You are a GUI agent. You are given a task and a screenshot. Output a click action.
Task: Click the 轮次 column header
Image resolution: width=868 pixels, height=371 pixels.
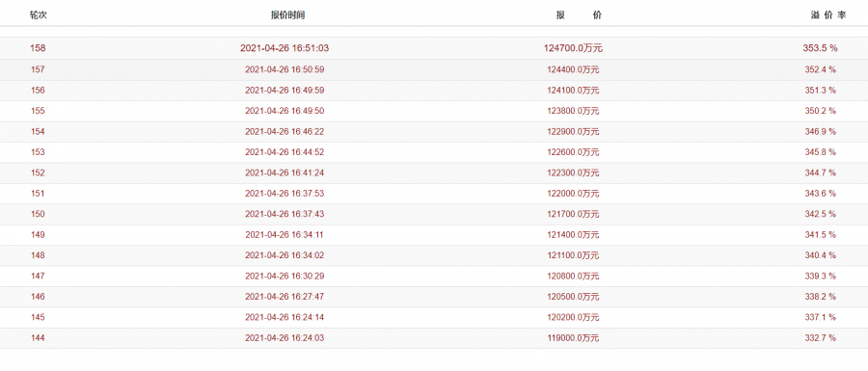pos(39,15)
